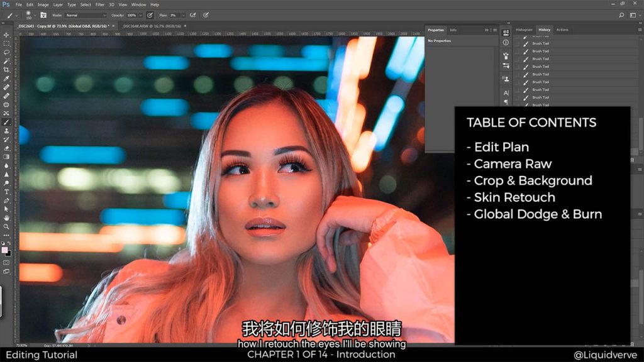Change the screen mode
Viewport: 644px width, 362px height.
(6, 271)
